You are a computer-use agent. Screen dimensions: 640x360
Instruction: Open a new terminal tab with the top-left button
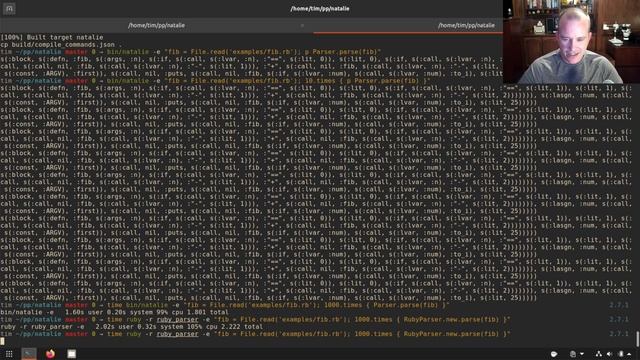[9, 9]
